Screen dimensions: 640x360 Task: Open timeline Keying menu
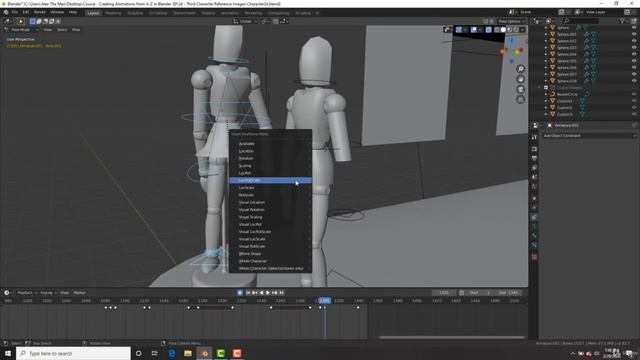(x=48, y=293)
